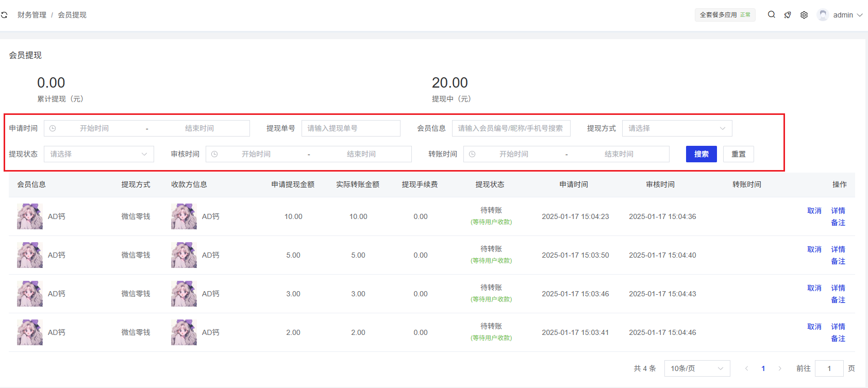This screenshot has width=868, height=388.
Task: Open the settings gear icon
Action: point(804,15)
